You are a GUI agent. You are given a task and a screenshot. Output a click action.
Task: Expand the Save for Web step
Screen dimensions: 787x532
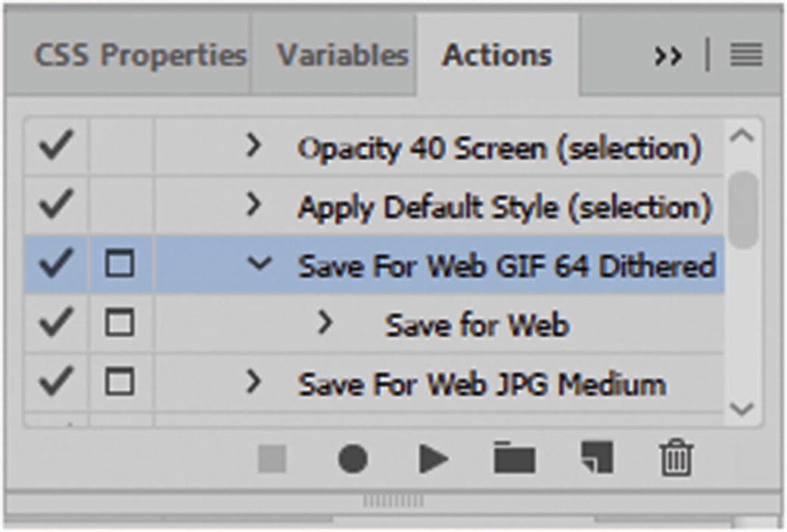(325, 323)
